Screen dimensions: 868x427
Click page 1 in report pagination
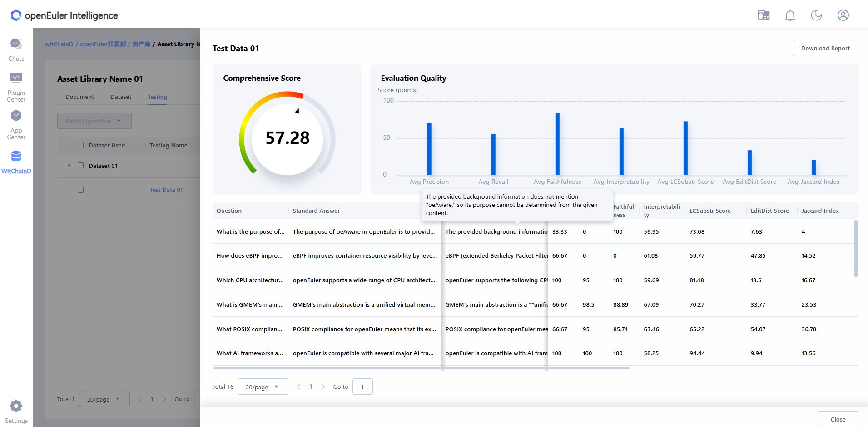click(311, 387)
